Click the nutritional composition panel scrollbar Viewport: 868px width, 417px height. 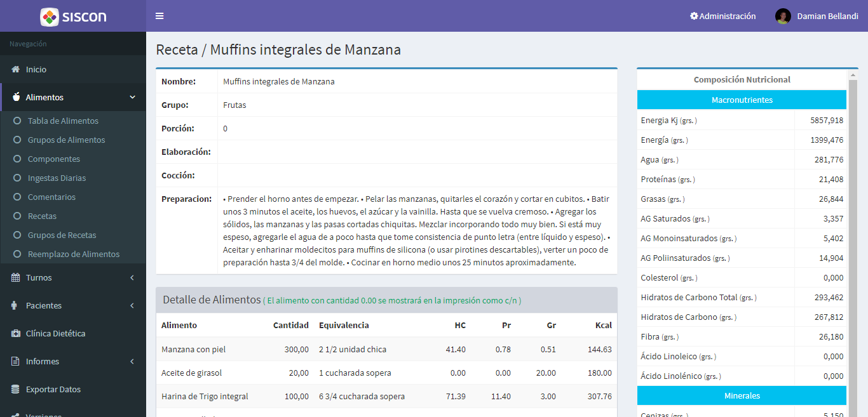853,241
